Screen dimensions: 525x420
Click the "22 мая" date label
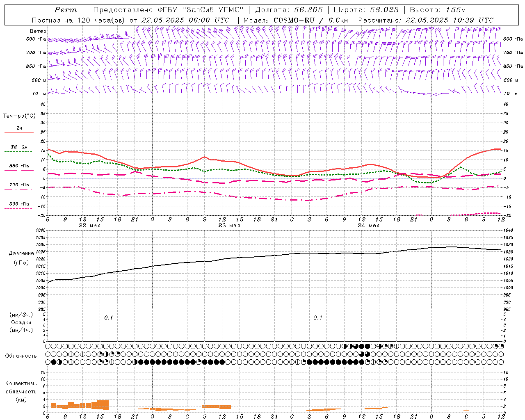pos(89,226)
